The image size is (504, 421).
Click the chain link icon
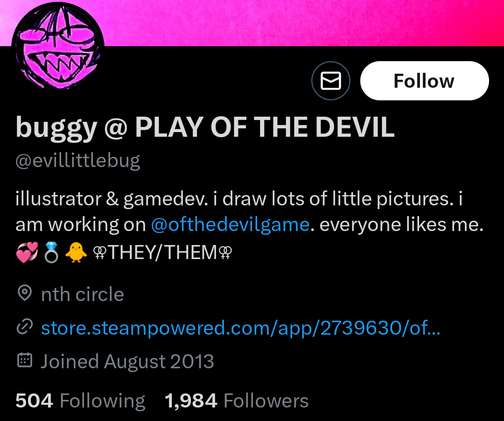click(x=25, y=327)
